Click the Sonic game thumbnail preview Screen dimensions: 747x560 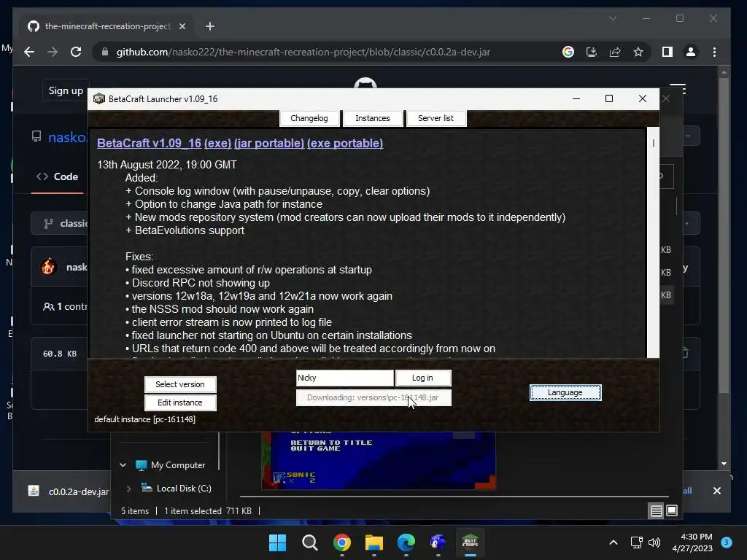[x=379, y=461]
